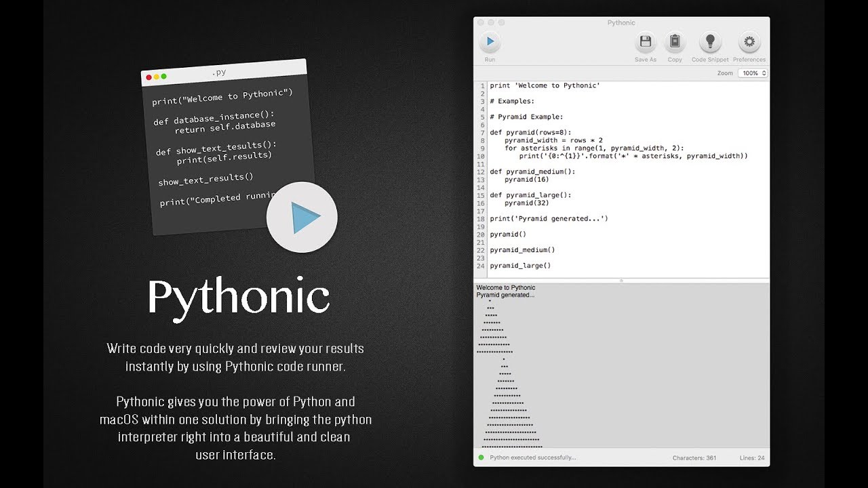868x488 pixels.
Task: Click the 'Python executed successfully...' status text
Action: [x=533, y=457]
